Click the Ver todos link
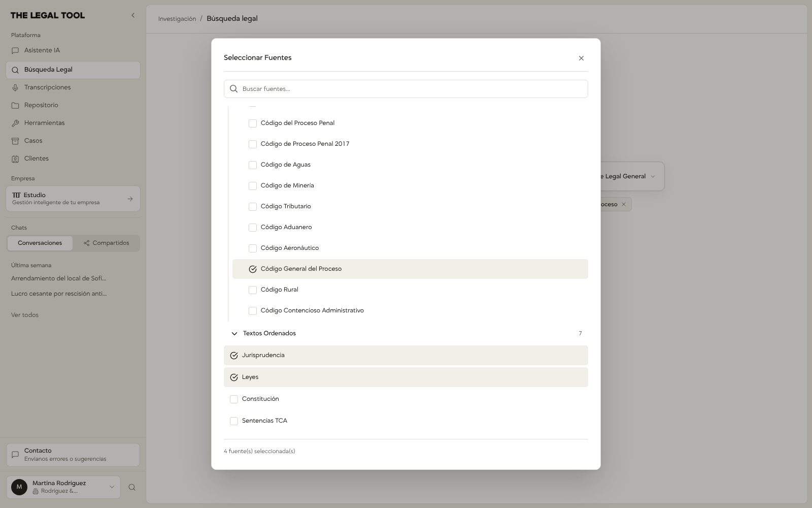The image size is (812, 508). (x=25, y=315)
